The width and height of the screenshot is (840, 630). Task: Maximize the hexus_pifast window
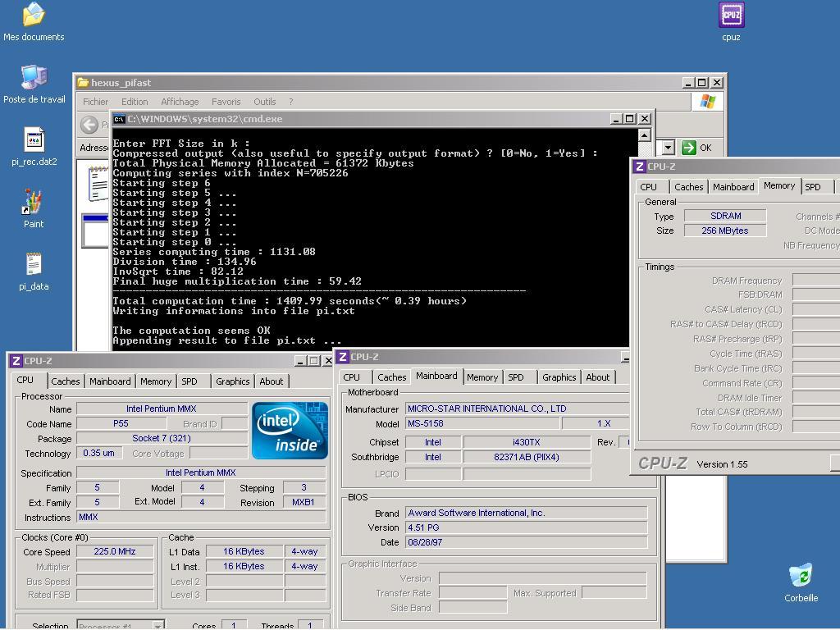click(x=702, y=83)
